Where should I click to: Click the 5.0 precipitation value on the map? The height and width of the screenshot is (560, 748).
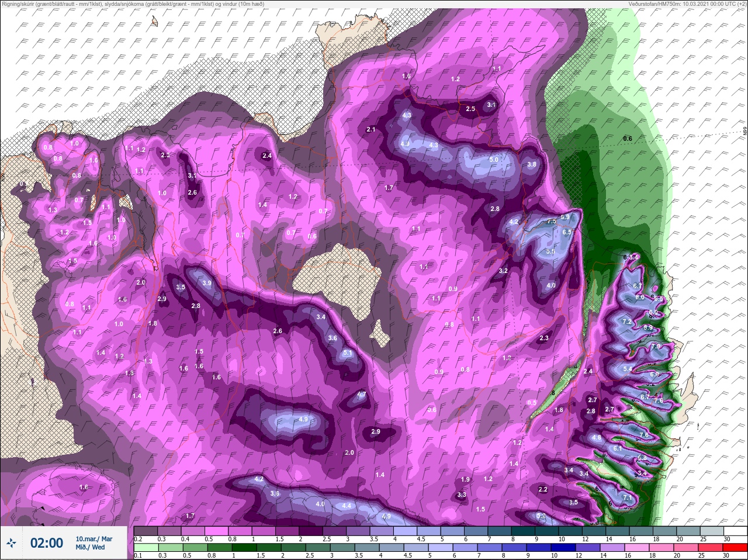[493, 160]
